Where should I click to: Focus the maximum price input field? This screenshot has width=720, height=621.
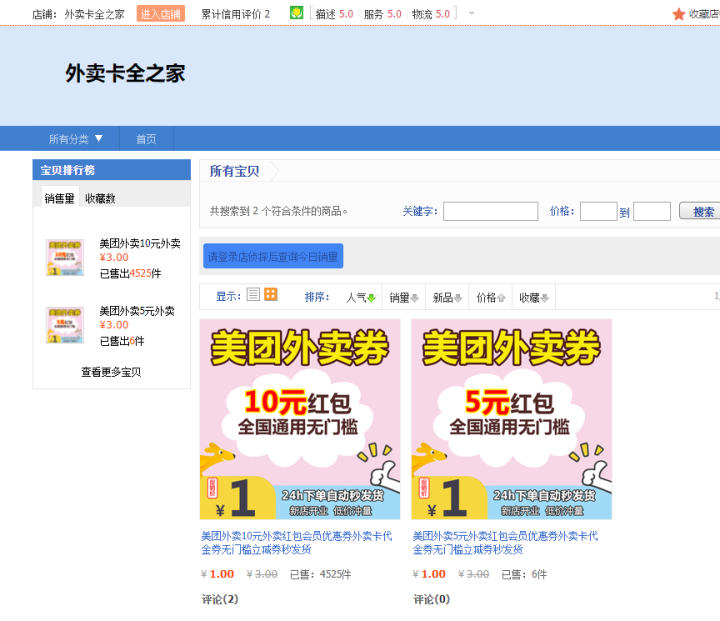pos(652,211)
